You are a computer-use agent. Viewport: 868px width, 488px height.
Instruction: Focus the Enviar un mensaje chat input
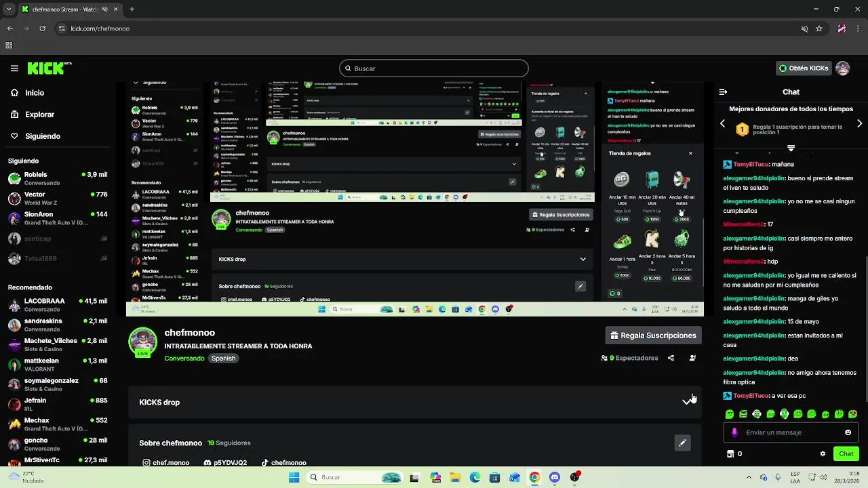point(791,432)
